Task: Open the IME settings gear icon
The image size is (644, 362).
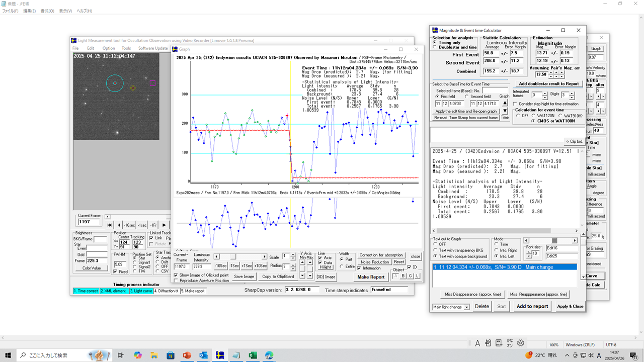Action: pyautogui.click(x=521, y=343)
